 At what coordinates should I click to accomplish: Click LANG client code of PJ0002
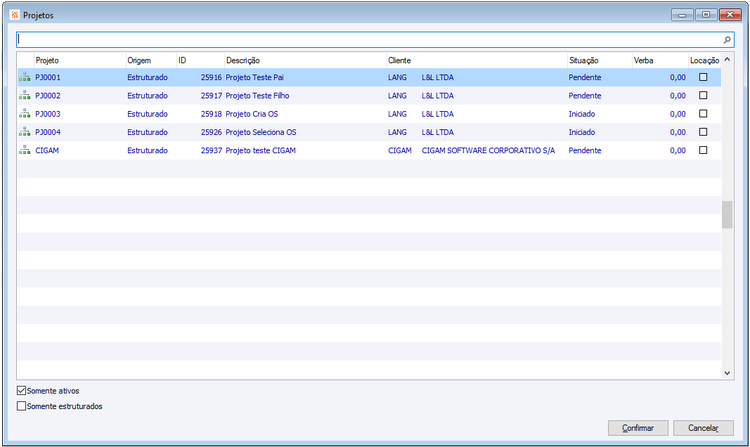pyautogui.click(x=397, y=96)
